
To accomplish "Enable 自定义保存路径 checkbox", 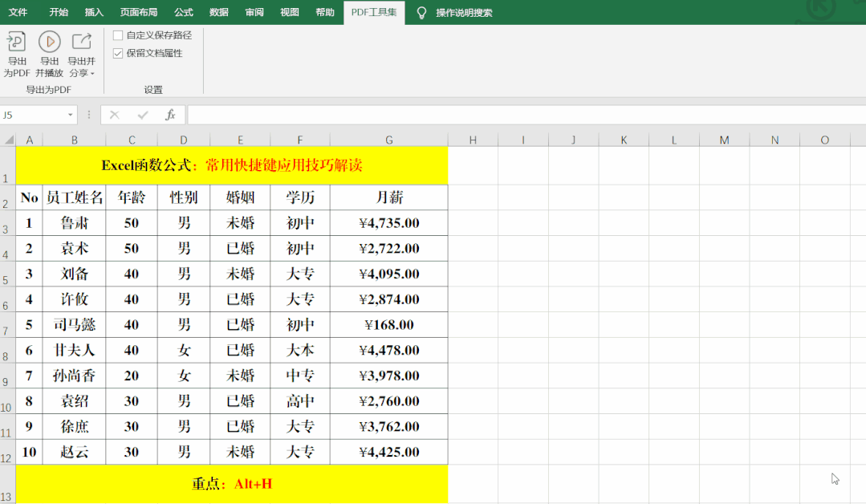I will 118,35.
